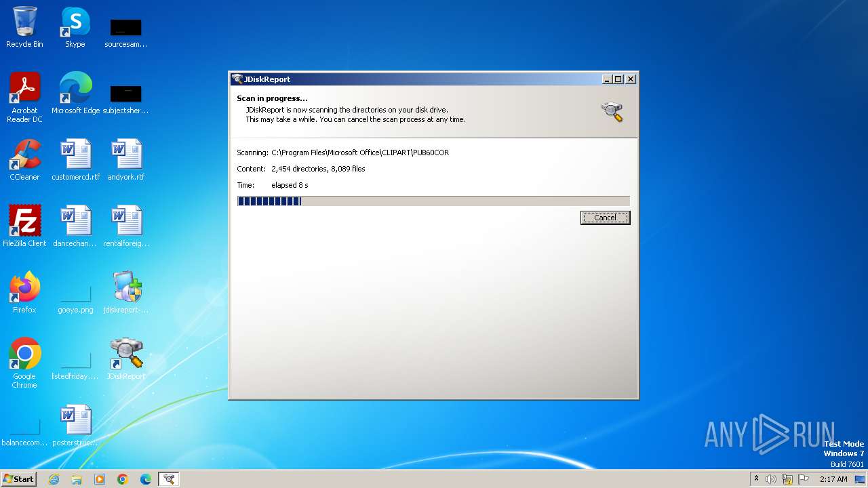This screenshot has height=488, width=868.
Task: Click the scanning path C:\Program Files text
Action: click(360, 152)
